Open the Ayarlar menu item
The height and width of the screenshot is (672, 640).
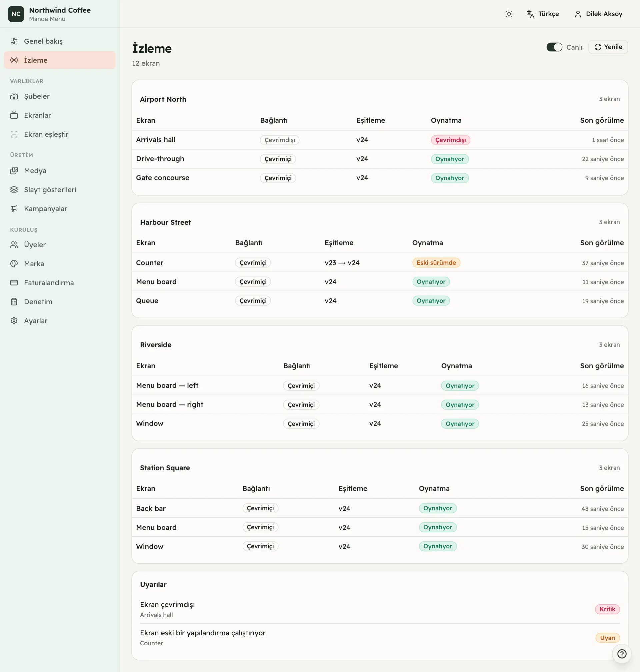click(x=60, y=321)
